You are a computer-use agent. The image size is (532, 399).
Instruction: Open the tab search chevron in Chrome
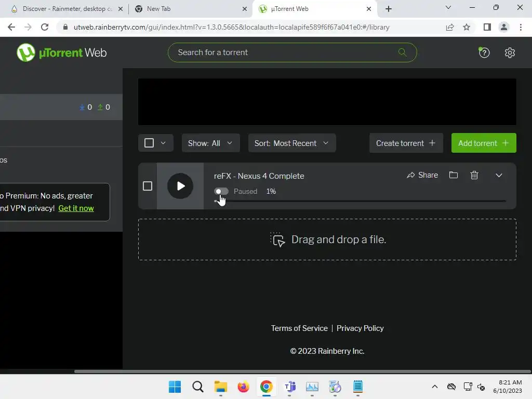(x=448, y=7)
